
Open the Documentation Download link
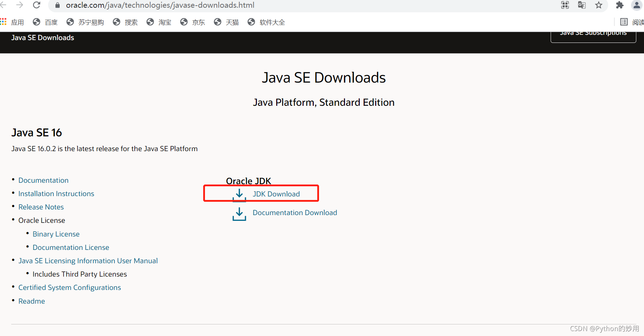(x=295, y=213)
